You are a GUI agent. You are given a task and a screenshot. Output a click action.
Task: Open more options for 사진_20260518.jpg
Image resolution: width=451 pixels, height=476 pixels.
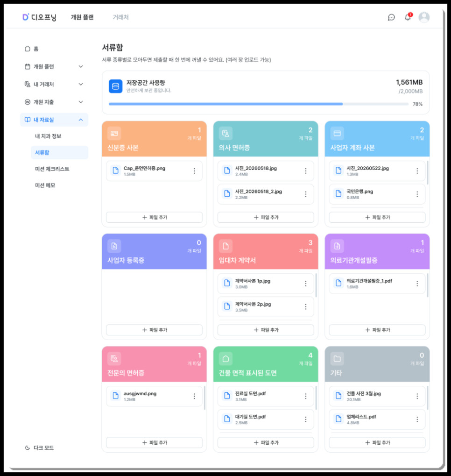pos(306,171)
